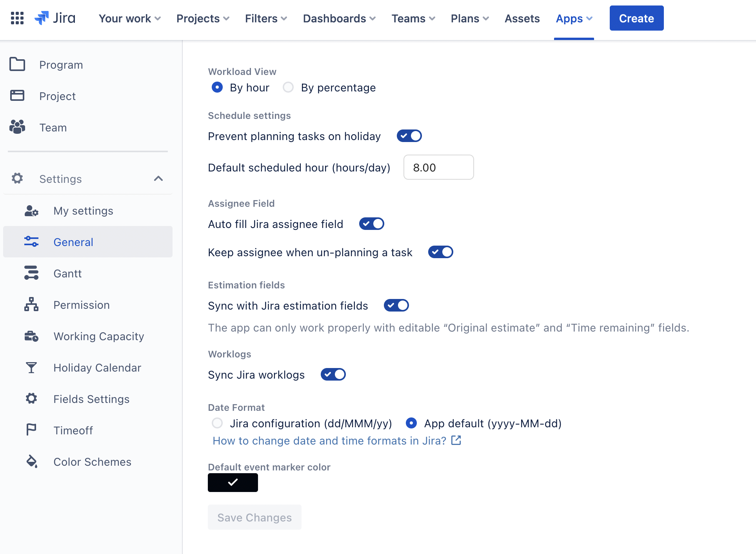Toggle Prevent planning tasks on holiday
This screenshot has height=554, width=756.
tap(409, 136)
